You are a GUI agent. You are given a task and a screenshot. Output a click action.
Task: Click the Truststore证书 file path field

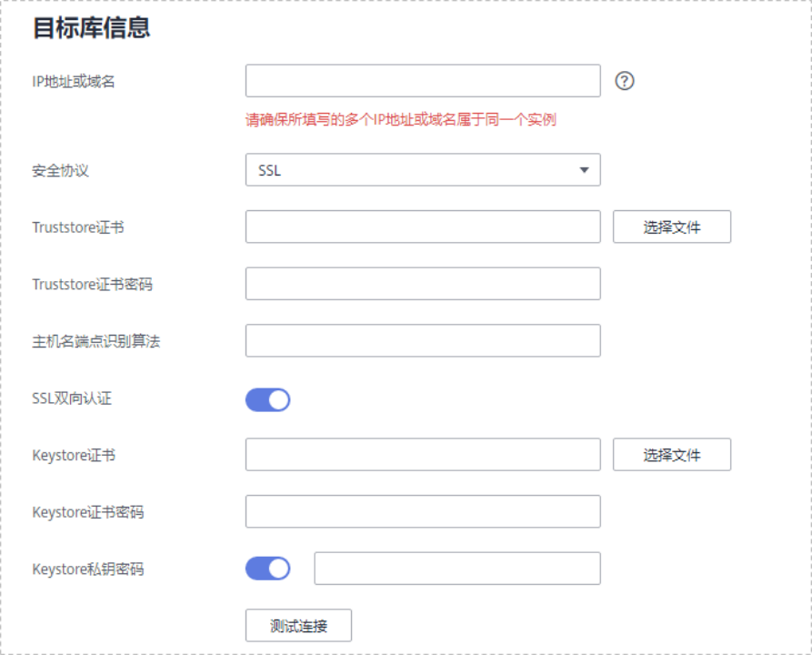tap(423, 227)
